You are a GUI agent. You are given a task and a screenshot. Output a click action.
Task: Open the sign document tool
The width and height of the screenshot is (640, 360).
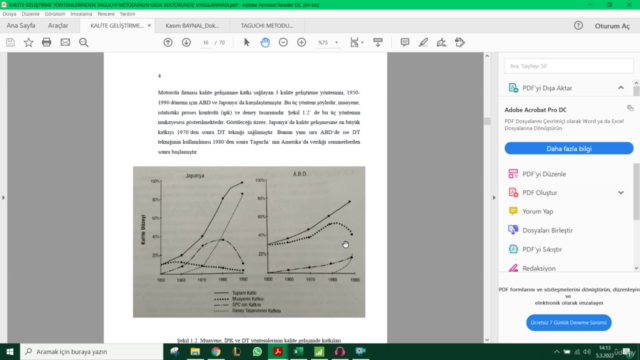441,42
